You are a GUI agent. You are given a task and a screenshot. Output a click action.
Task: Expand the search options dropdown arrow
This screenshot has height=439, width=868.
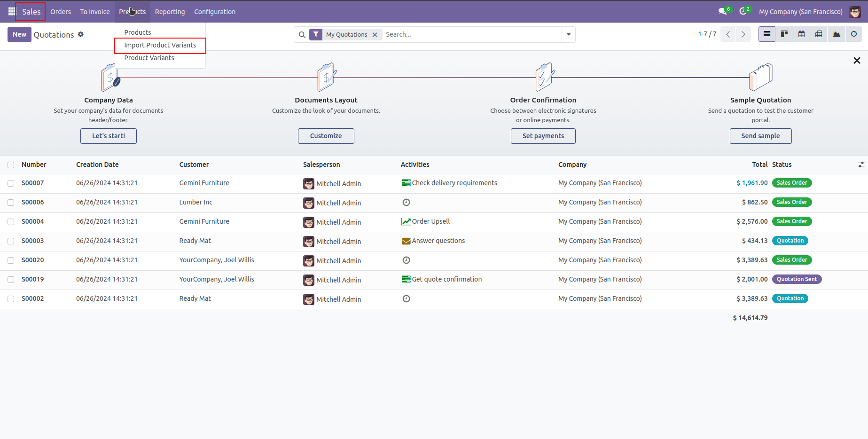(x=568, y=34)
